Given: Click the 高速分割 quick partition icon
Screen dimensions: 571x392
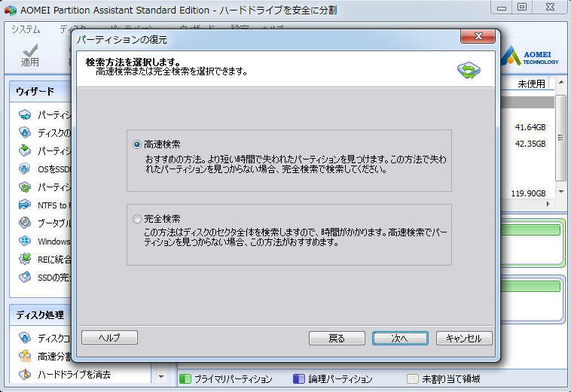Looking at the screenshot, I should pyautogui.click(x=25, y=356).
